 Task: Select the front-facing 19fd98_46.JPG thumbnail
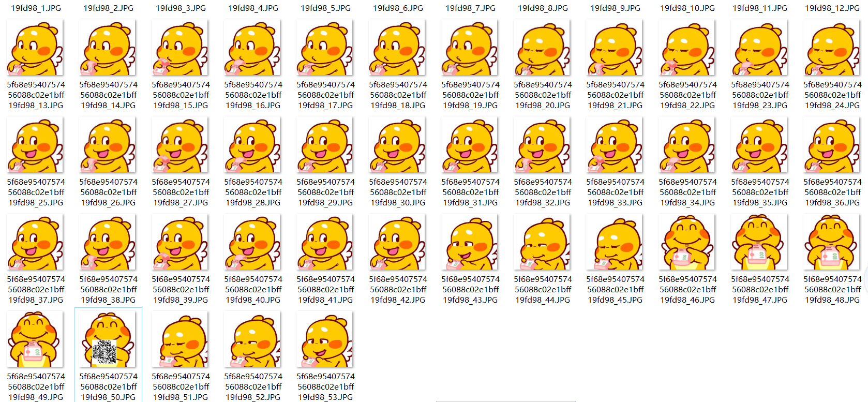point(687,242)
